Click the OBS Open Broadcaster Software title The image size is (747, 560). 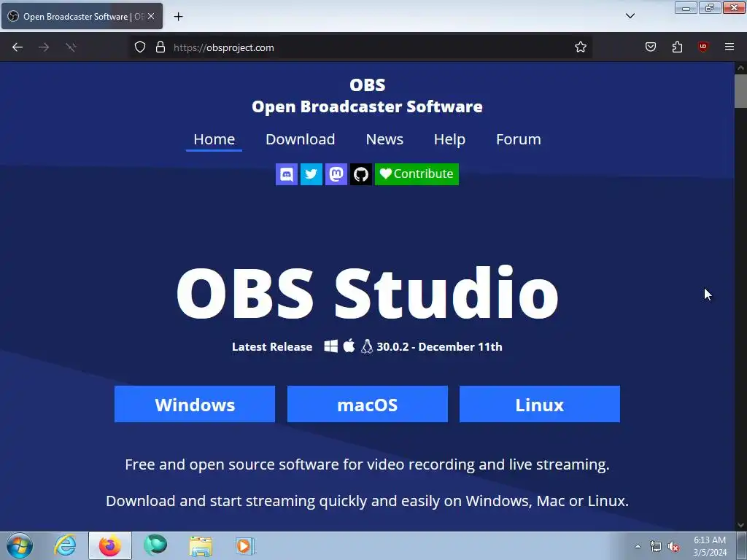point(368,96)
